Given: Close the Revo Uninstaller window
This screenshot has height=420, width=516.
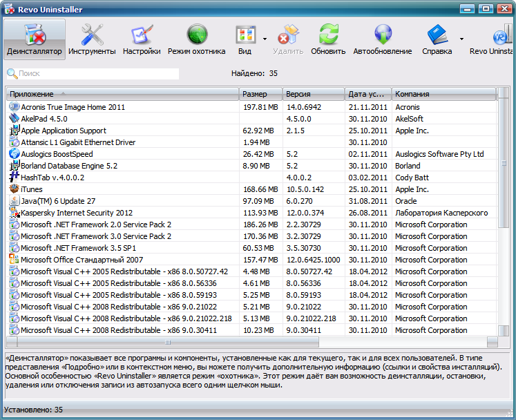Looking at the screenshot, I should point(504,8).
